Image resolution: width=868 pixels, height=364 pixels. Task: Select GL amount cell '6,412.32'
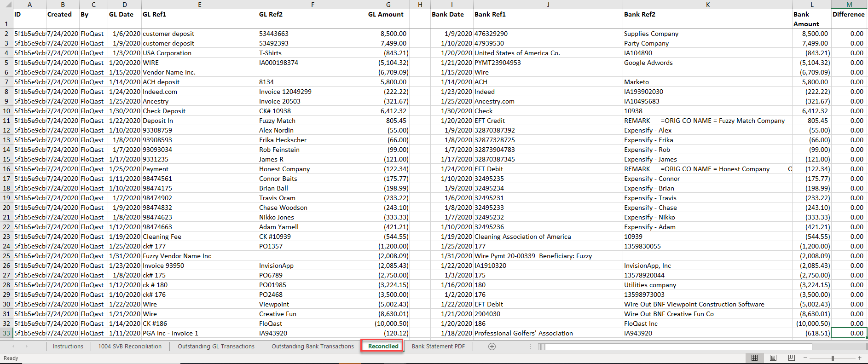(x=388, y=111)
